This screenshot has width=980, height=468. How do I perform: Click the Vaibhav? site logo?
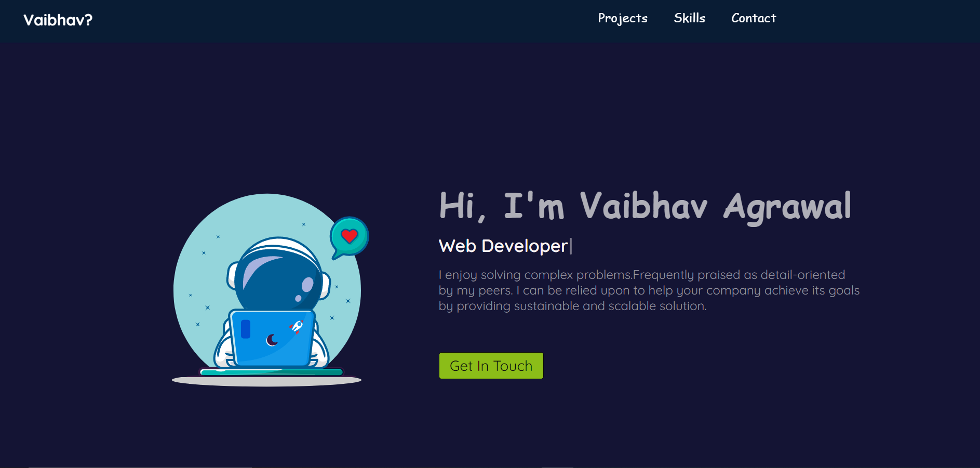coord(58,20)
